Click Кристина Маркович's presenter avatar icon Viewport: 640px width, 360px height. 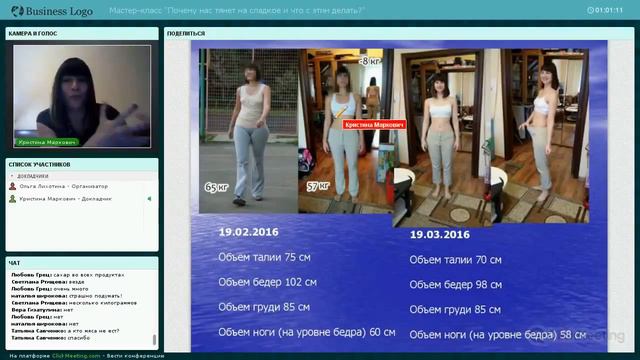tap(13, 199)
